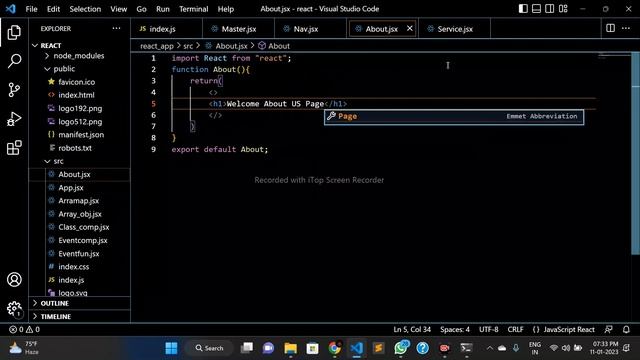This screenshot has height=360, width=640.
Task: Show hidden tray icons chevron
Action: 489,348
